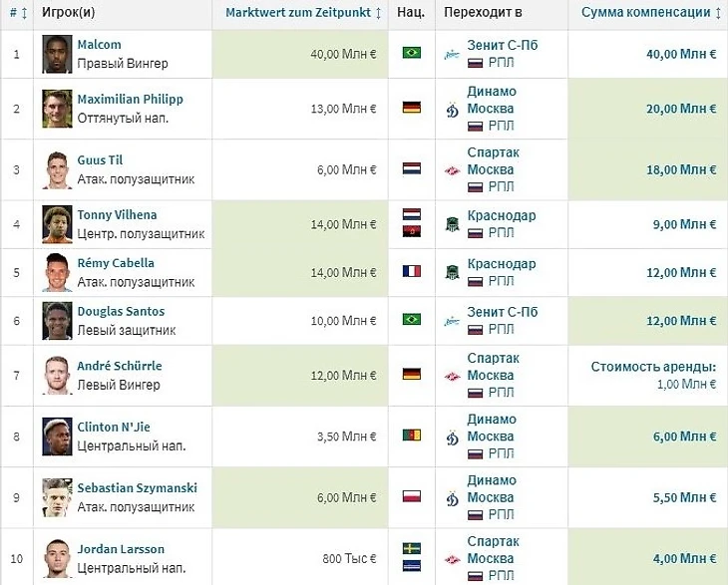Viewport: 728px width, 585px height.
Task: Click Tonny Vilhena's portrait thumbnail
Action: point(58,224)
